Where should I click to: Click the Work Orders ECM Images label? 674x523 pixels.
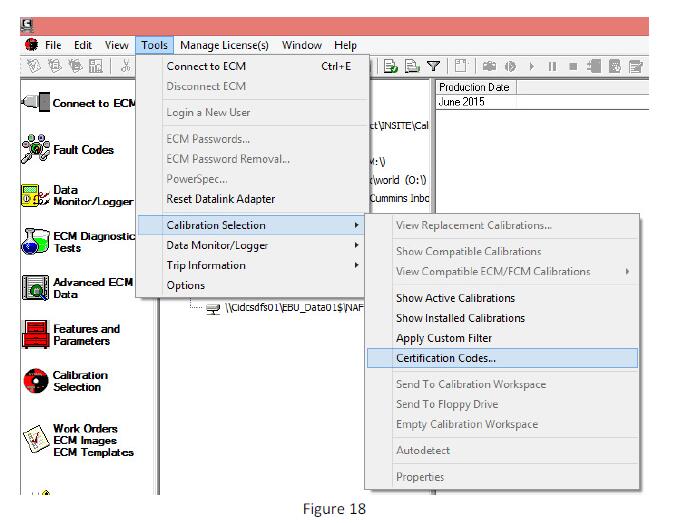[93, 440]
